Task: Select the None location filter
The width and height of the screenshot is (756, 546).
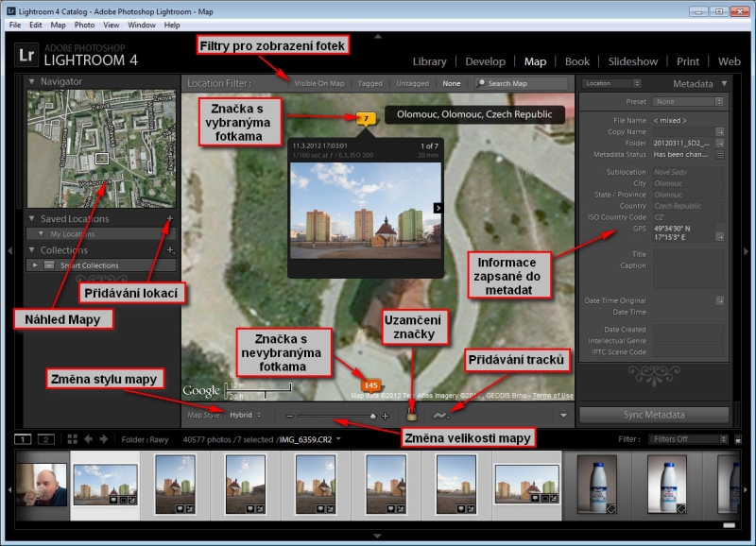Action: pos(452,83)
